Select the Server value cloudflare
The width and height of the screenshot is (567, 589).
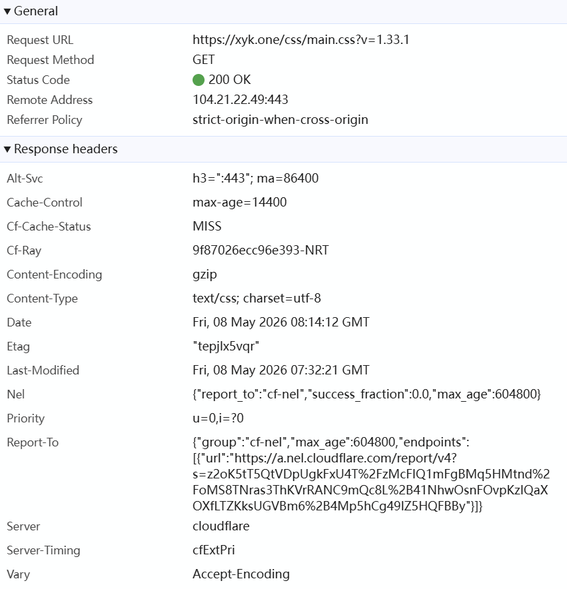221,526
